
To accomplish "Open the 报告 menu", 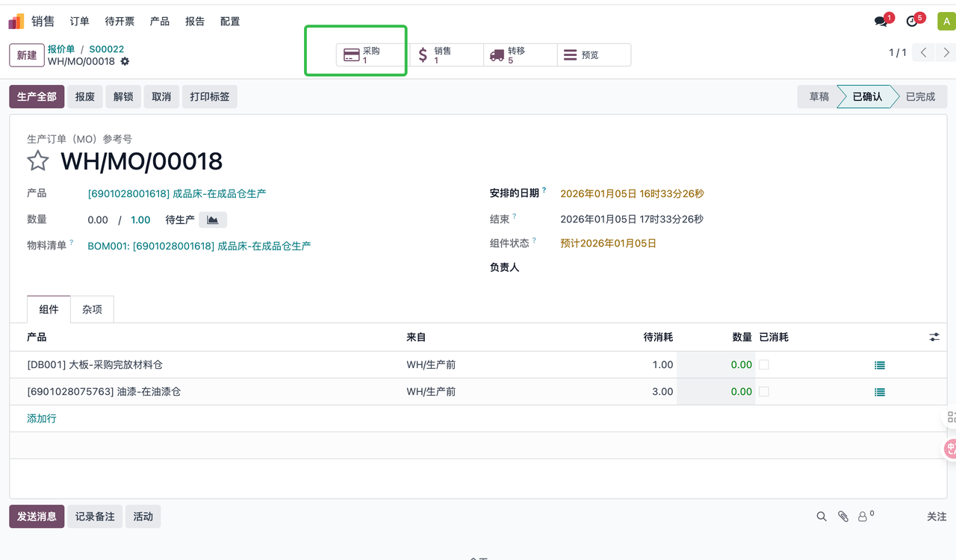I will point(195,22).
